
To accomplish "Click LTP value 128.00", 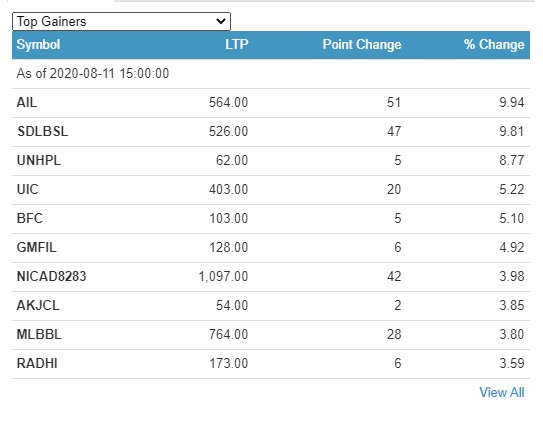I will 229,247.
